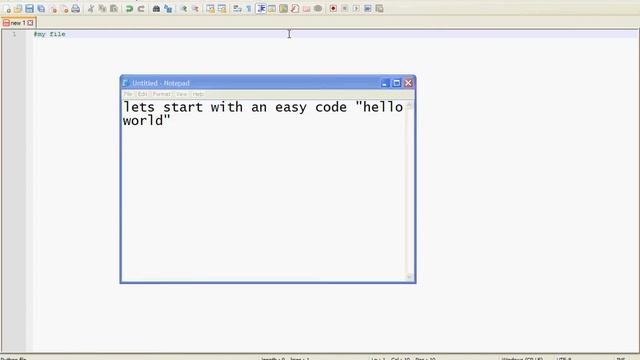The width and height of the screenshot is (640, 360).
Task: Click the Save recorded macro icon
Action: coord(379,9)
